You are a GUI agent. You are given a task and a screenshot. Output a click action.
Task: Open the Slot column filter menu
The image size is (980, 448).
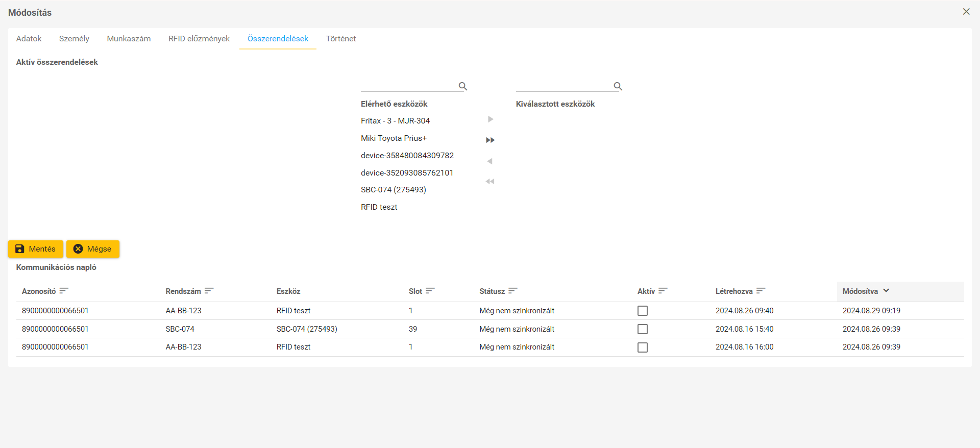pos(430,291)
